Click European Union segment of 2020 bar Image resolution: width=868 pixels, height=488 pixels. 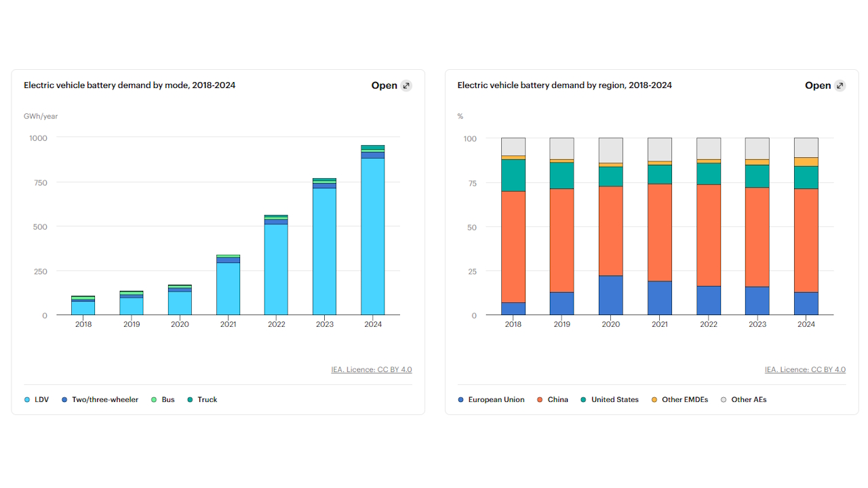(x=610, y=296)
